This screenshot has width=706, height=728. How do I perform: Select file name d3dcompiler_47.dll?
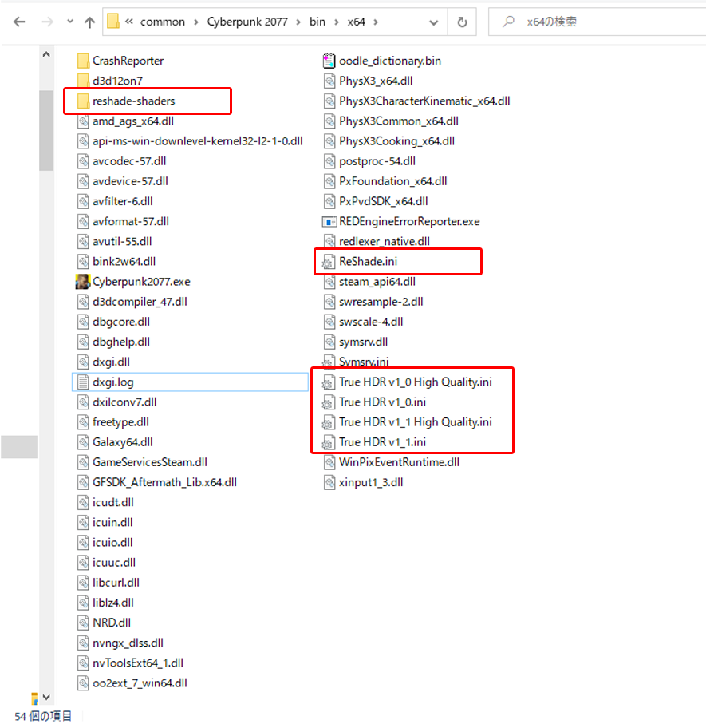coord(140,302)
